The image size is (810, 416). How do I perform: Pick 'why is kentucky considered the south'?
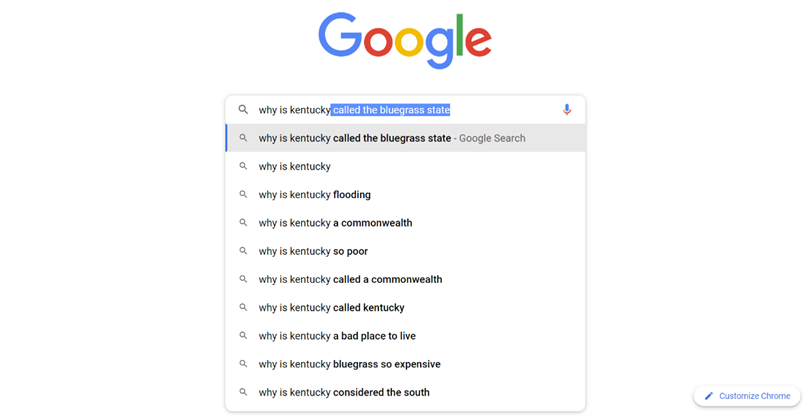pyautogui.click(x=344, y=392)
